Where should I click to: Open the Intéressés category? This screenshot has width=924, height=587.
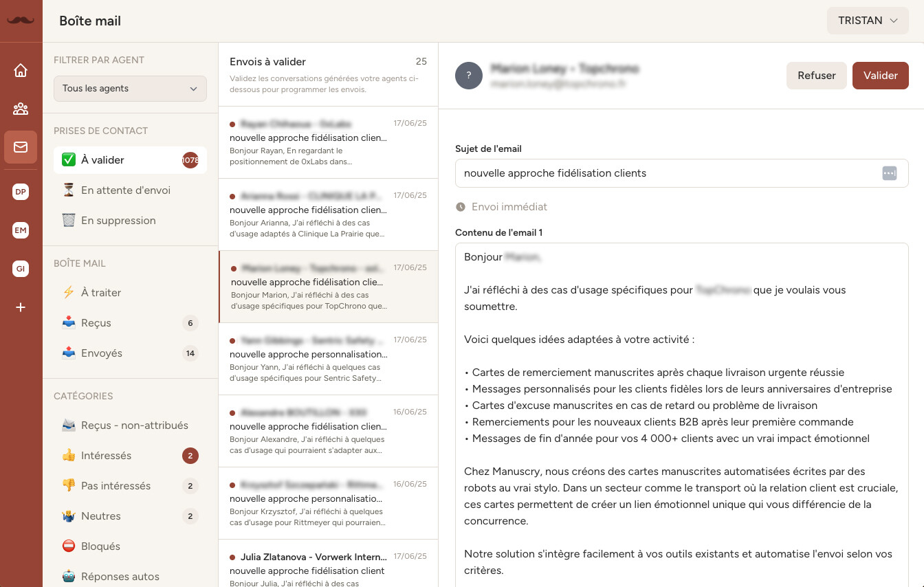click(106, 456)
